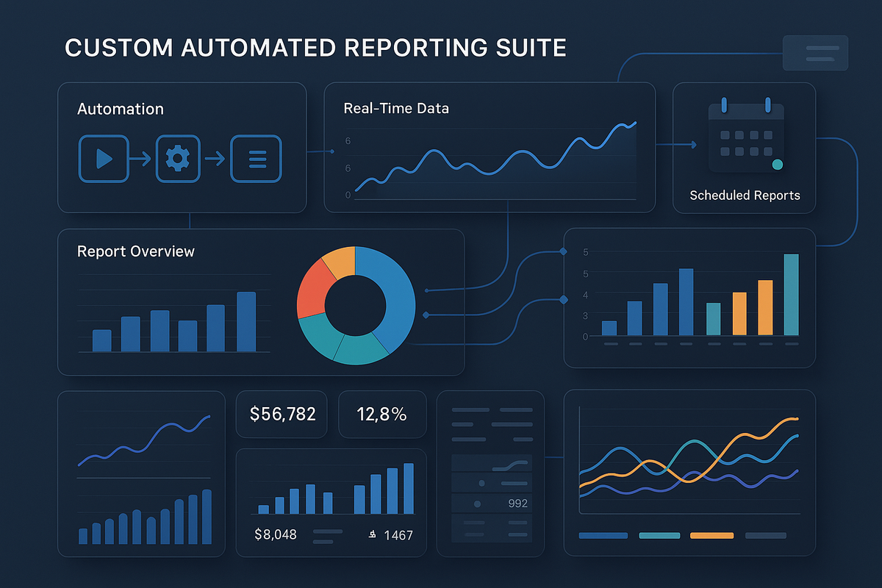Screen dimensions: 882x588
Task: Click the small download icon beside 1467
Action: coord(372,535)
